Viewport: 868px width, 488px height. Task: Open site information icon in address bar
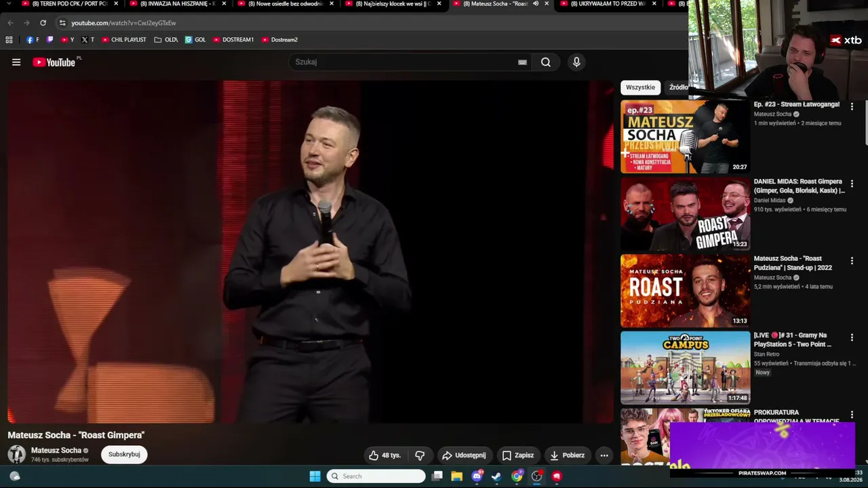pos(62,23)
